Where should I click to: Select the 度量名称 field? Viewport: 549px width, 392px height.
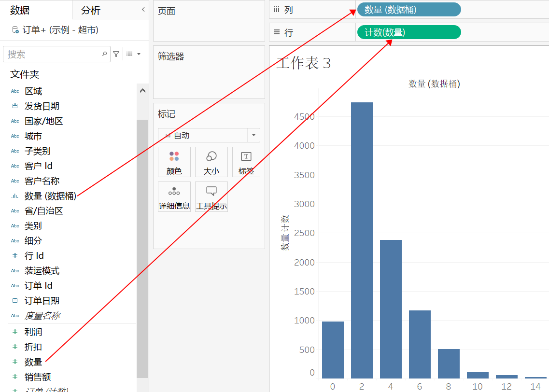[x=42, y=316]
